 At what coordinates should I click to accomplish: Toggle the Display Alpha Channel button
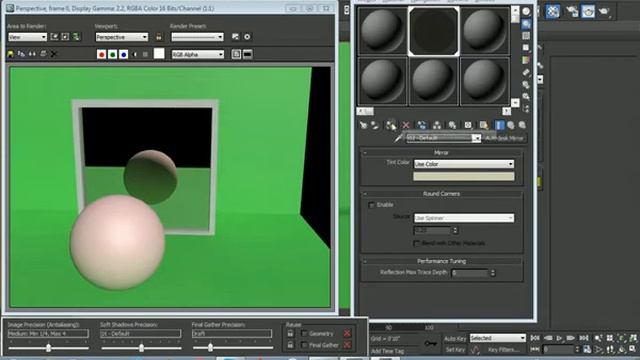pyautogui.click(x=135, y=54)
